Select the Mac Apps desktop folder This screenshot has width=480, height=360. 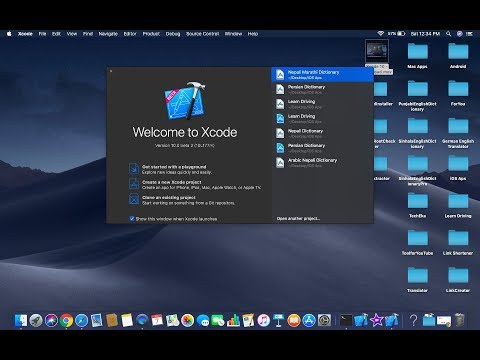pos(417,55)
